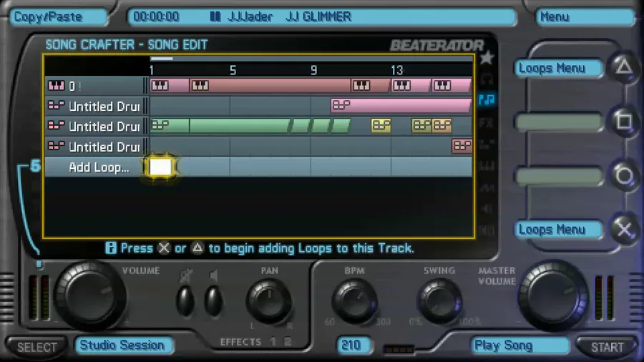Select the orange drum loop near bar 15
The image size is (644, 362).
tap(442, 126)
